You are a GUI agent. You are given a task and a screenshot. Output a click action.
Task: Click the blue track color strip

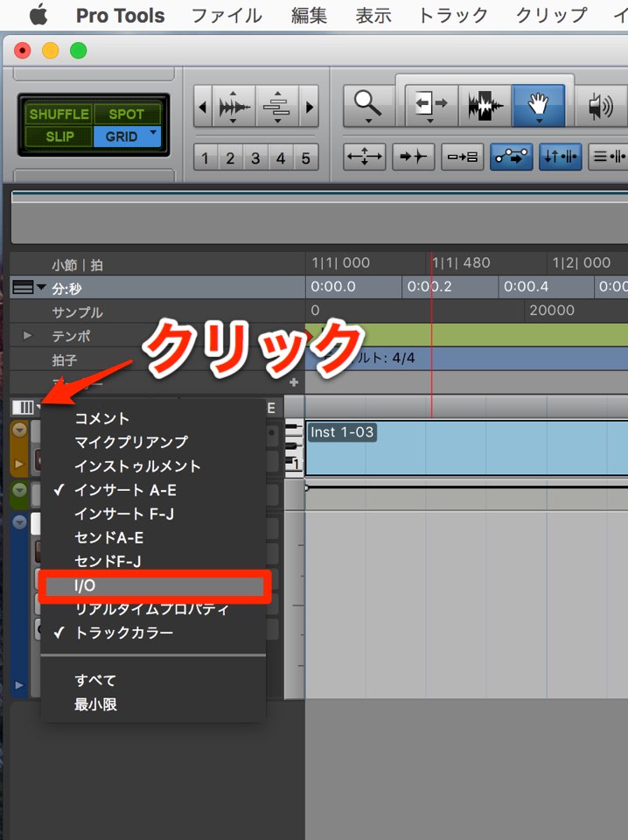point(20,605)
